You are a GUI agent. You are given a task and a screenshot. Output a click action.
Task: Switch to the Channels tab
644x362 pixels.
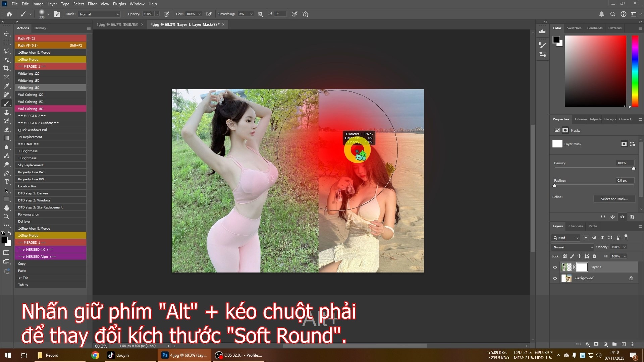(x=575, y=226)
